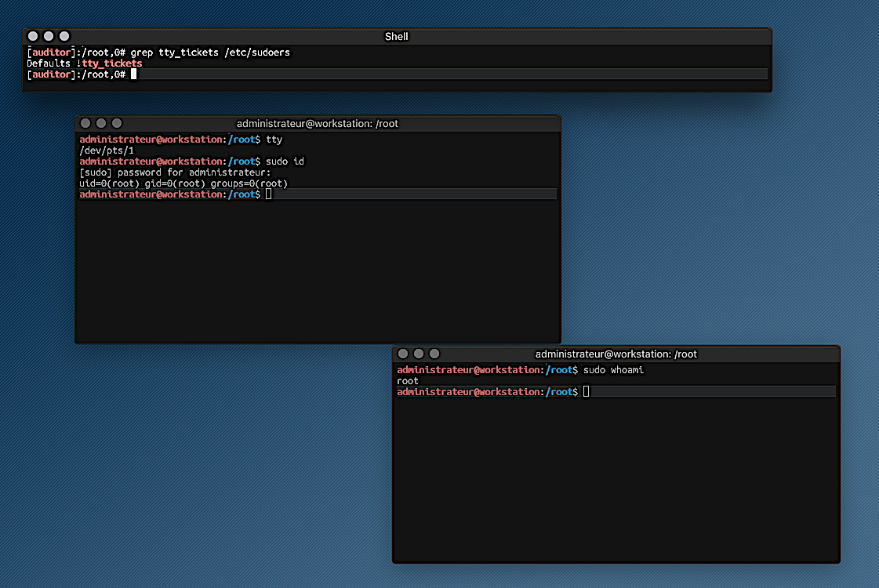Click the '[sudo] password for administrateur:' line
This screenshot has height=588, width=879.
(x=175, y=172)
